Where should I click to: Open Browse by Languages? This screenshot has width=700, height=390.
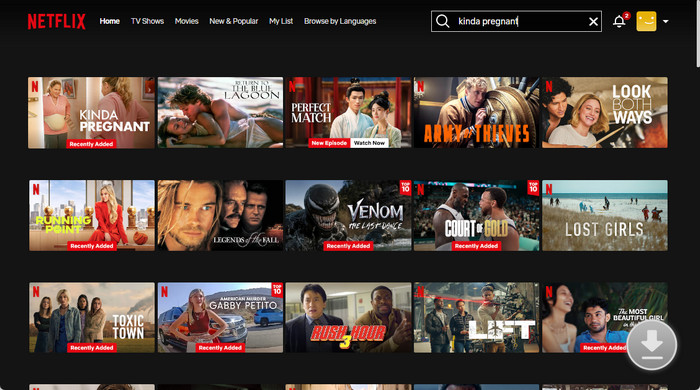(340, 21)
